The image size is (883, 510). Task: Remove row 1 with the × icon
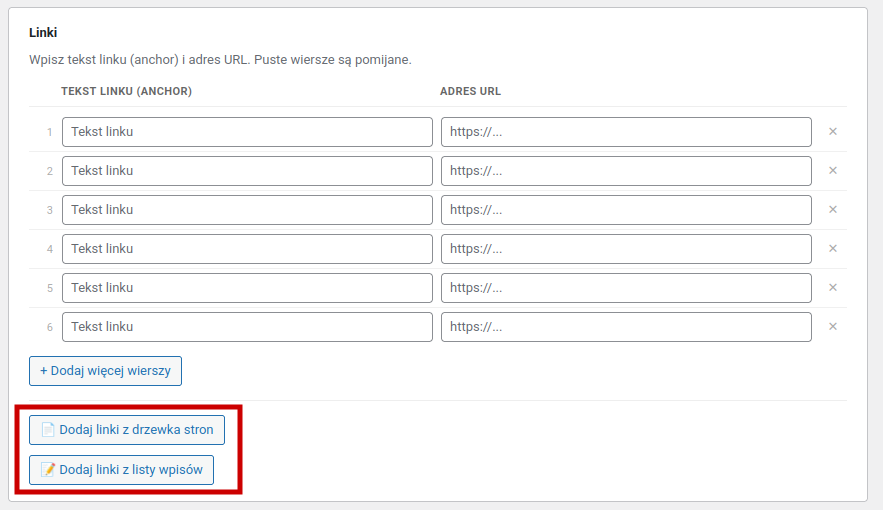832,132
